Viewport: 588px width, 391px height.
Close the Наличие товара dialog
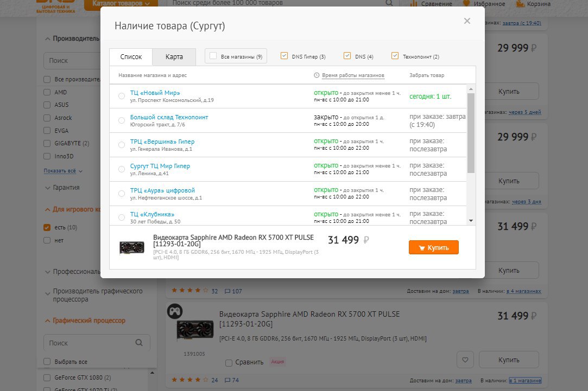click(467, 21)
